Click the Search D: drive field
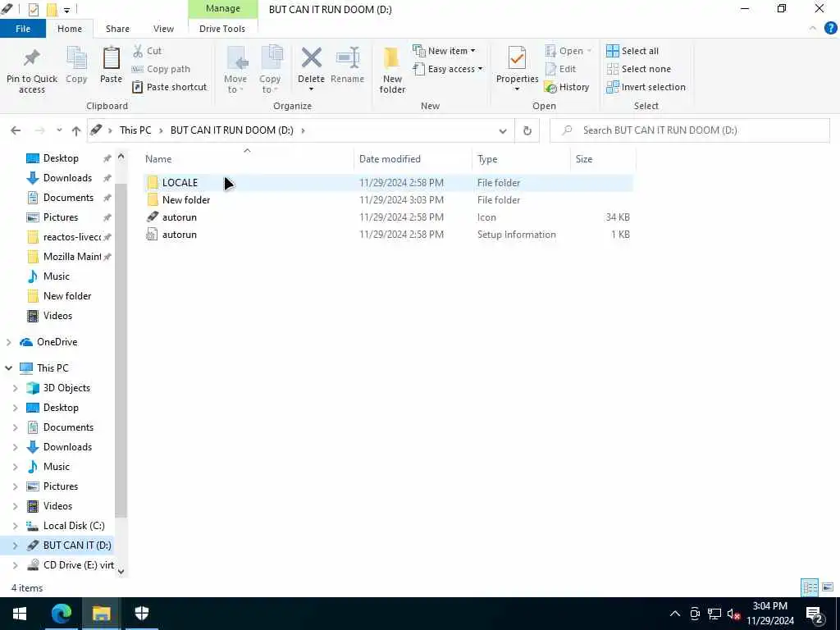This screenshot has width=840, height=630. [689, 130]
